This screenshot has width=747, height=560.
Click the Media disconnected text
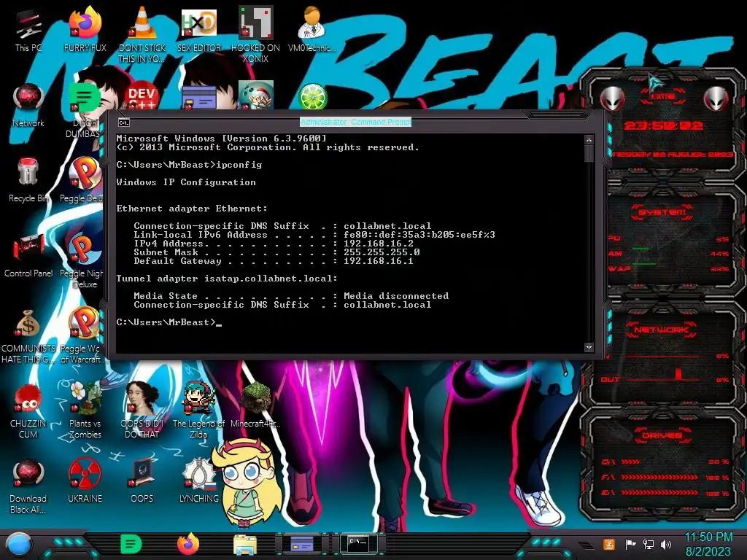pos(396,296)
